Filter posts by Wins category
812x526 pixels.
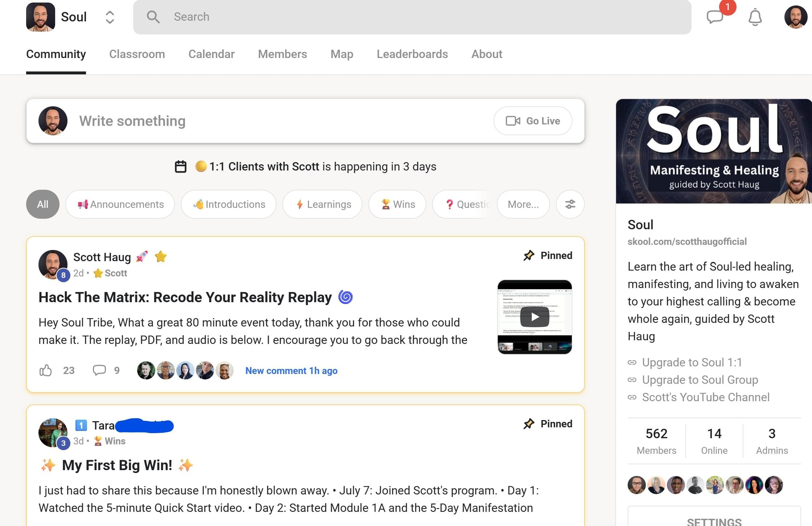click(x=397, y=204)
